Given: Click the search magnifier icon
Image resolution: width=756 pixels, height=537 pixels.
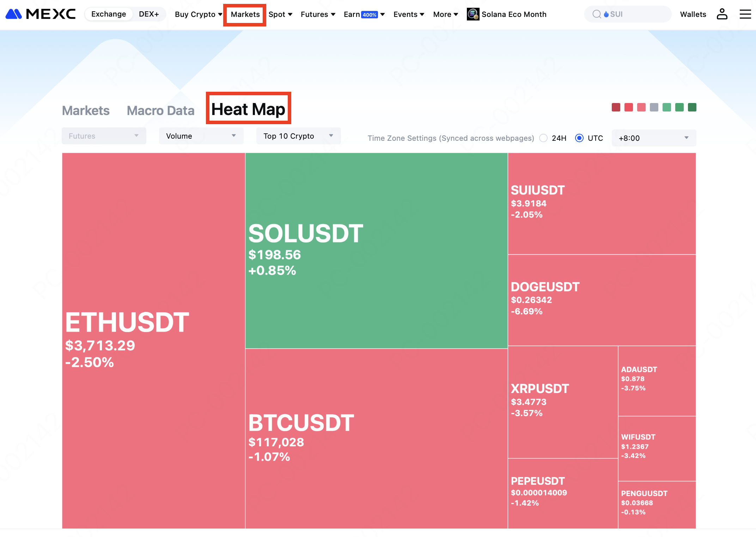Looking at the screenshot, I should point(597,14).
